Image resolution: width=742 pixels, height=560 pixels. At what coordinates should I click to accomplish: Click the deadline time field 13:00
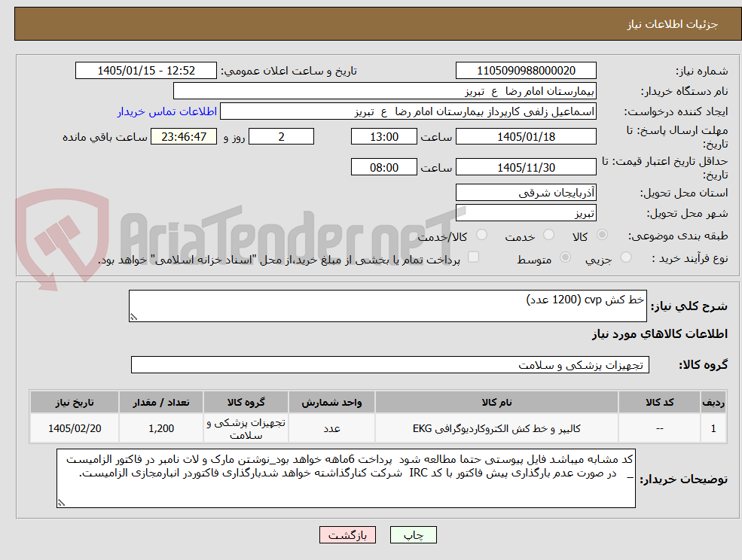click(383, 137)
